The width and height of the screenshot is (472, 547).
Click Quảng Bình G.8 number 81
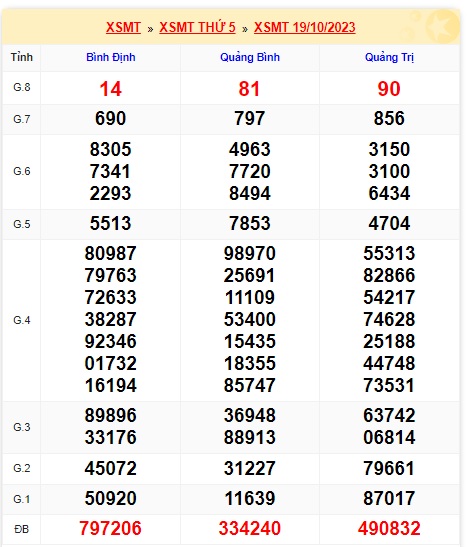coord(249,89)
